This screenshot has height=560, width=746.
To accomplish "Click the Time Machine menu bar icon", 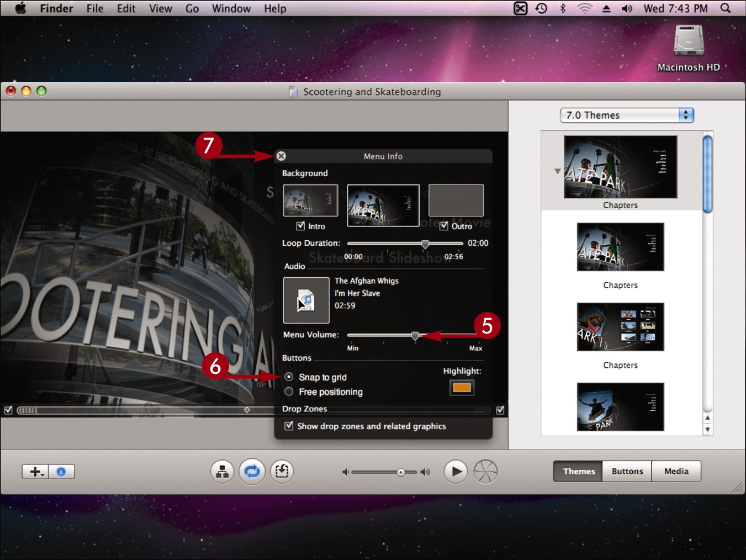I will pyautogui.click(x=542, y=8).
